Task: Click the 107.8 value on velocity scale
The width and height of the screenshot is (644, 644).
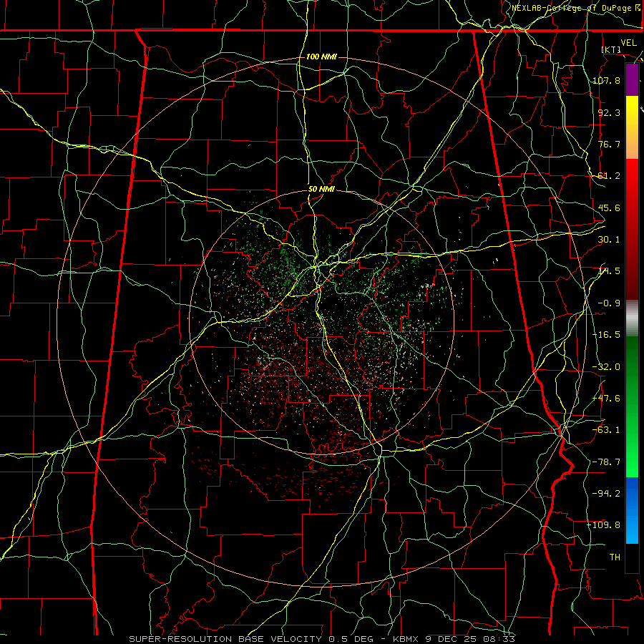Action: coord(607,80)
